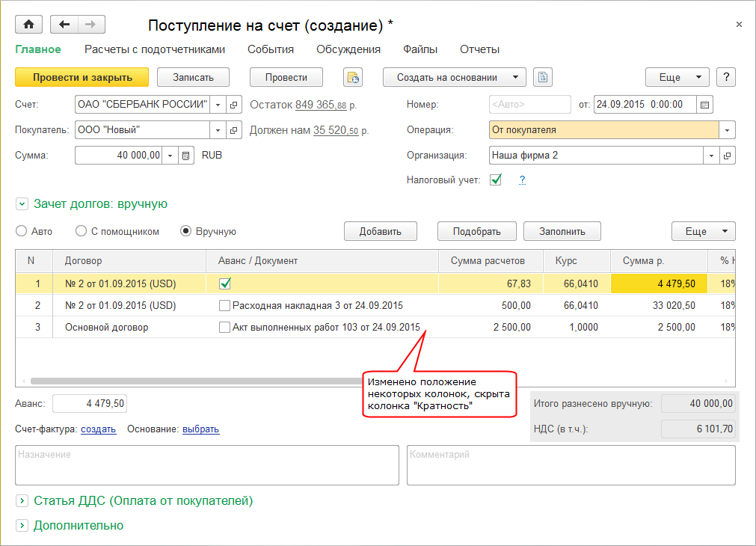Viewport: 756px width, 546px height.
Task: Click the document report icon near Записать
Action: 352,77
